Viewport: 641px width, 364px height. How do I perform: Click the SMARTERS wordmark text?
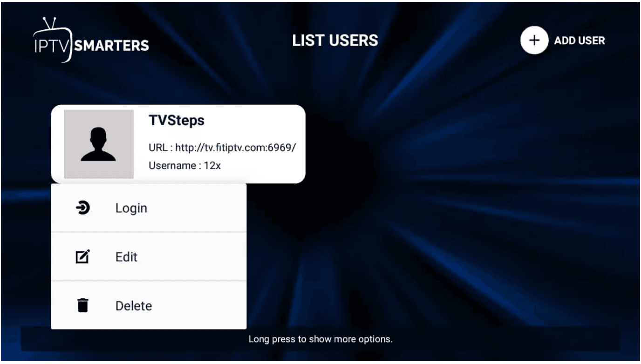[112, 46]
